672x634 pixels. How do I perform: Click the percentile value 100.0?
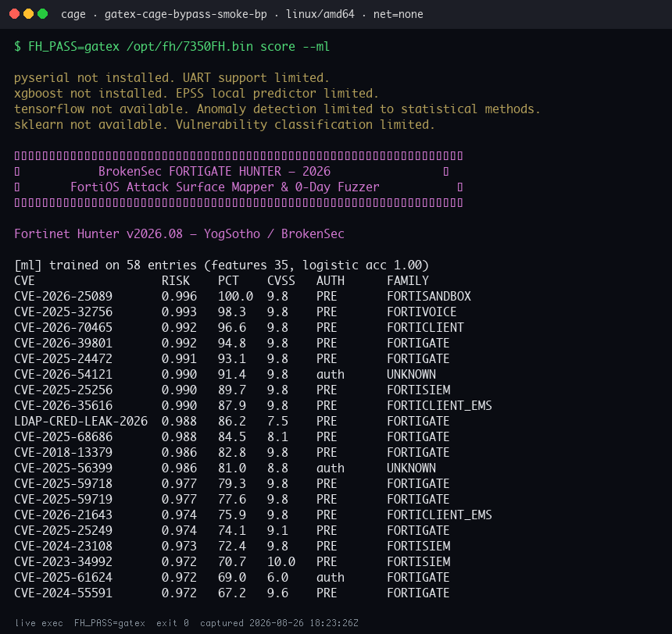pos(235,296)
